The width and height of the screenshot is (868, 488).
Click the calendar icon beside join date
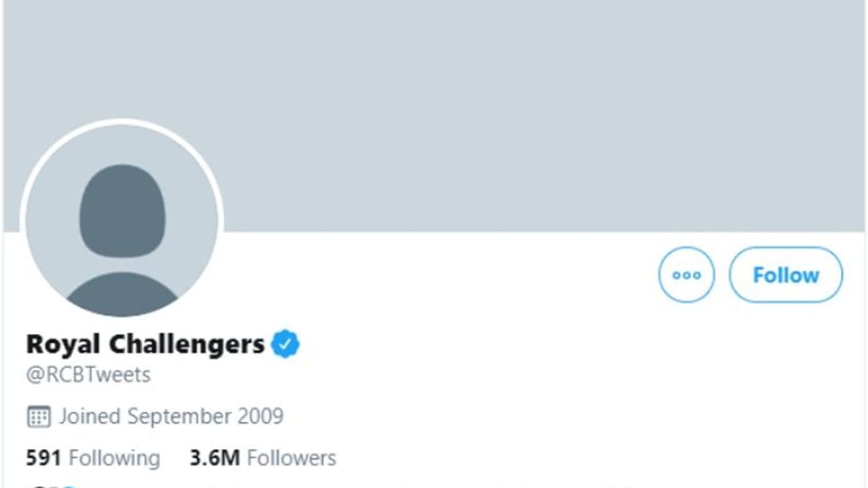click(x=39, y=416)
